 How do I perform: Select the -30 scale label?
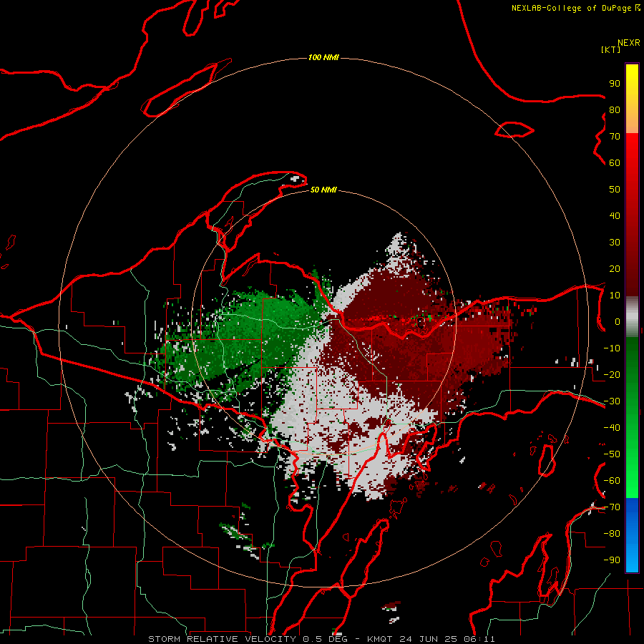612,401
